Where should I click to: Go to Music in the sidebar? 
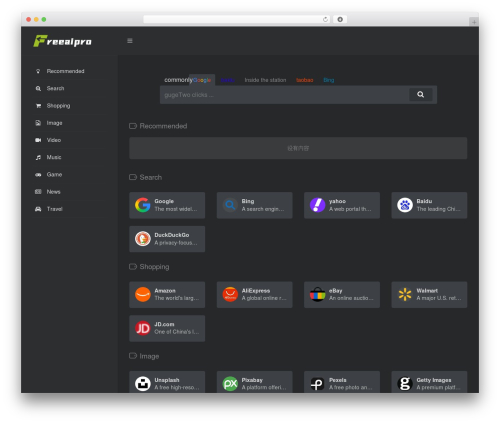[x=54, y=157]
